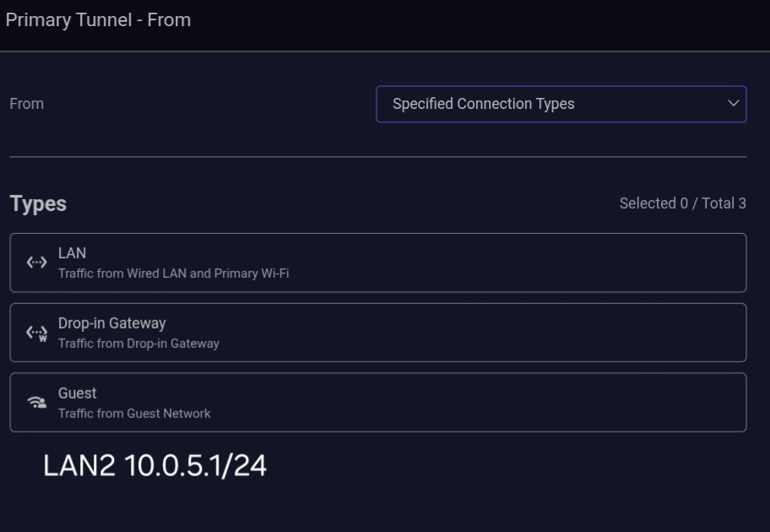
Task: Click the "Drop-in Gateway" option title text
Action: click(x=111, y=323)
